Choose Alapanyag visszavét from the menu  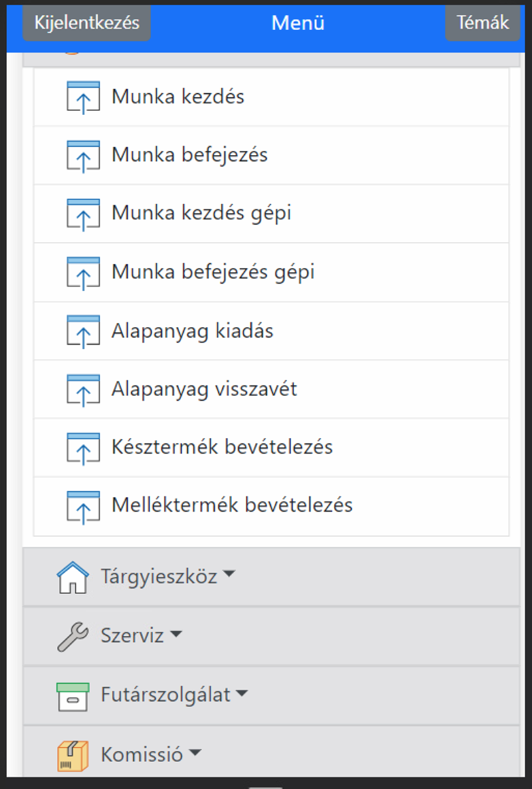pos(204,390)
